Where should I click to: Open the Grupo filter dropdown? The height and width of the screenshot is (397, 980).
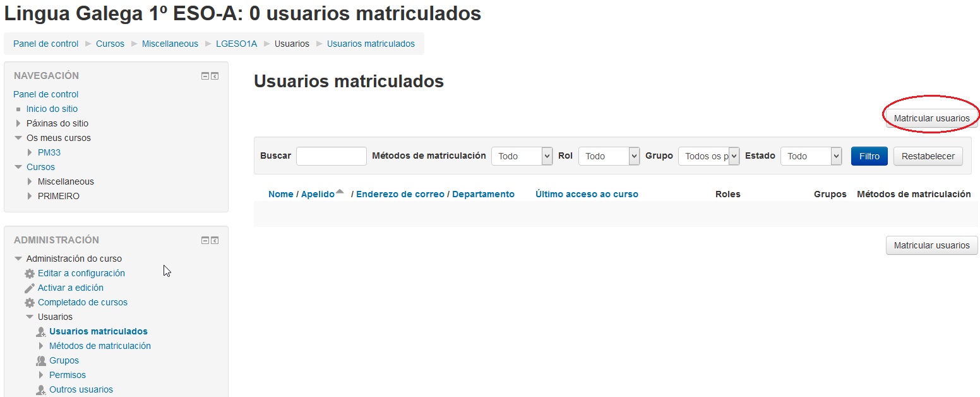[708, 156]
